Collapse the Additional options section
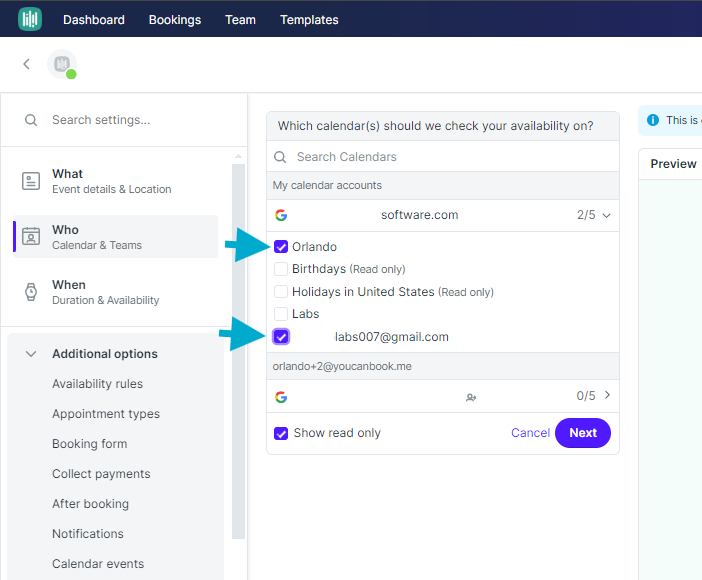The image size is (702, 580). click(x=31, y=354)
